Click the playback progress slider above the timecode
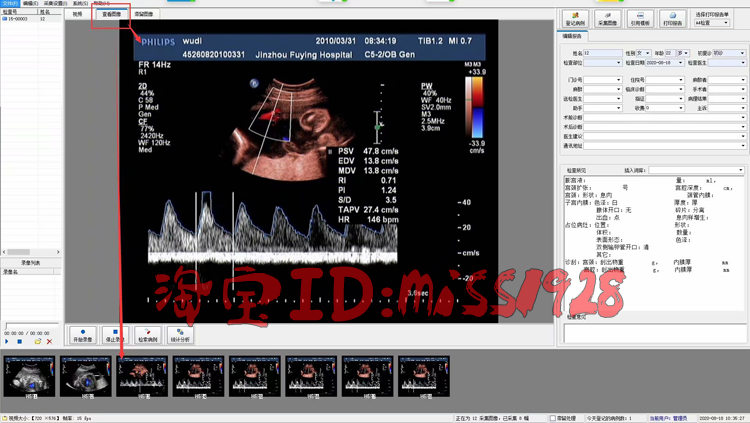This screenshot has width=750, height=423. coord(32,325)
